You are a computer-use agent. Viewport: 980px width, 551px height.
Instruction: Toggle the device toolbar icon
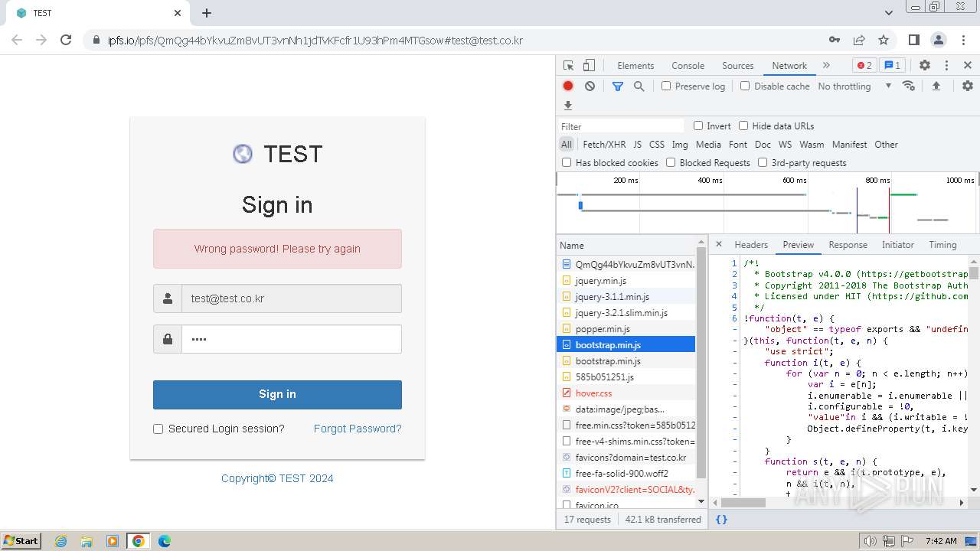coord(589,66)
